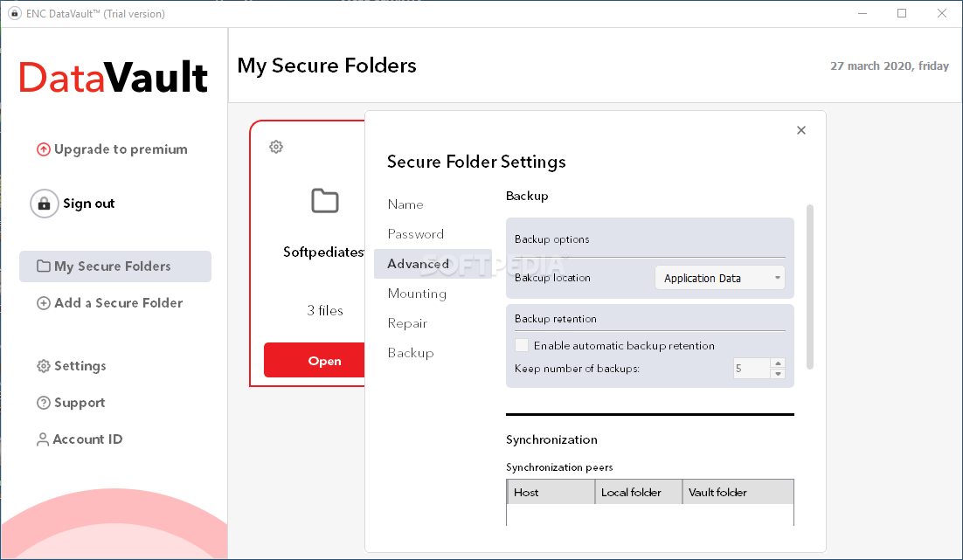Viewport: 963px width, 560px height.
Task: Close the Secure Folder Settings dialog
Action: click(x=800, y=130)
